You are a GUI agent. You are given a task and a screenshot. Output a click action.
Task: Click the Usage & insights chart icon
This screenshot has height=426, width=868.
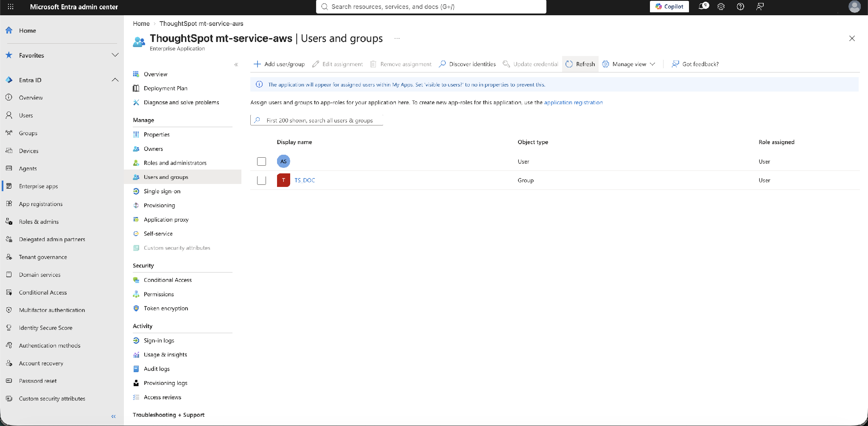tap(136, 355)
